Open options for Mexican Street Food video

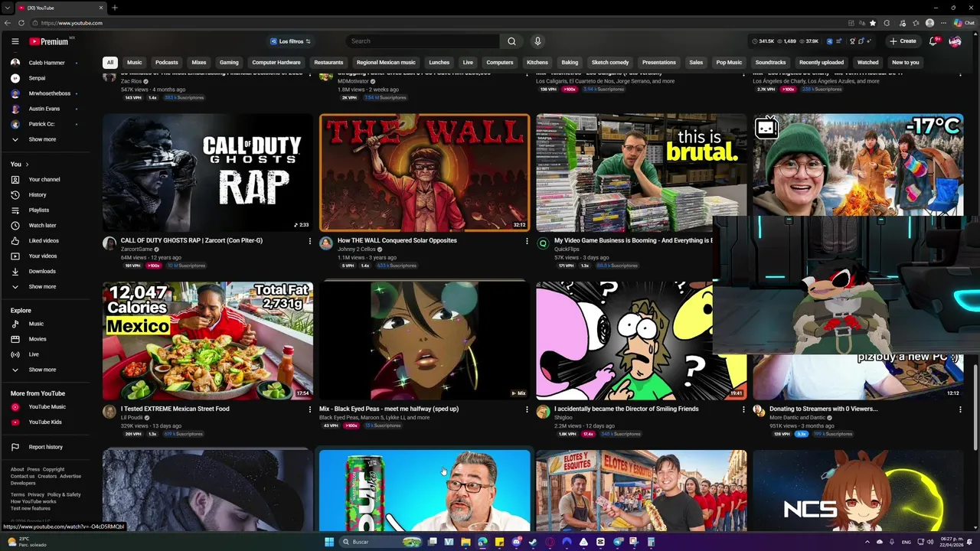pos(310,409)
